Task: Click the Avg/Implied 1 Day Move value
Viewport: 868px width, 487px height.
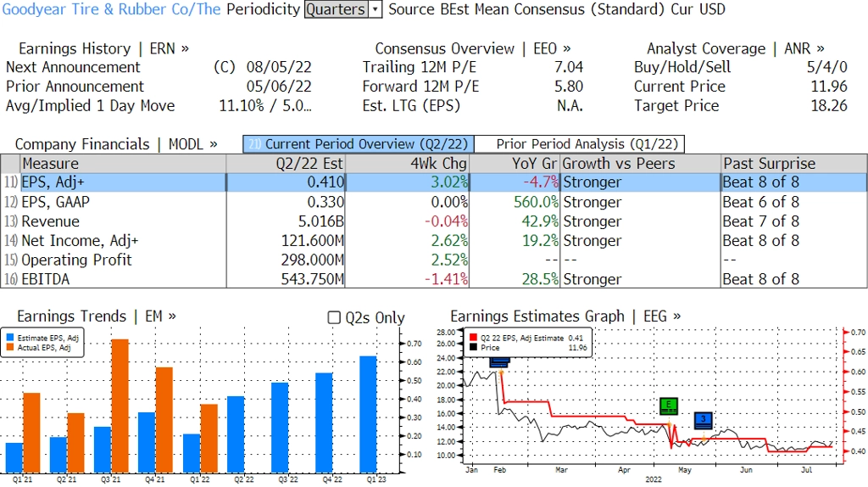Action: (265, 106)
